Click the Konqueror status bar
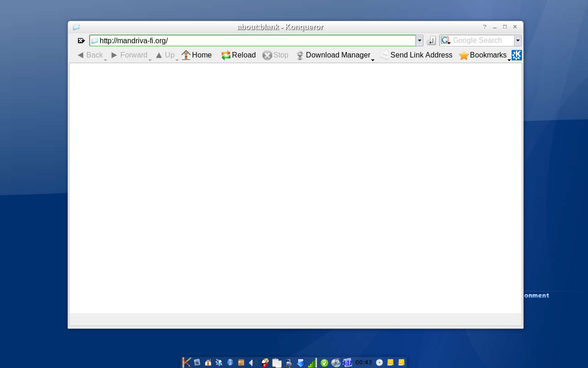The height and width of the screenshot is (368, 588). point(295,320)
